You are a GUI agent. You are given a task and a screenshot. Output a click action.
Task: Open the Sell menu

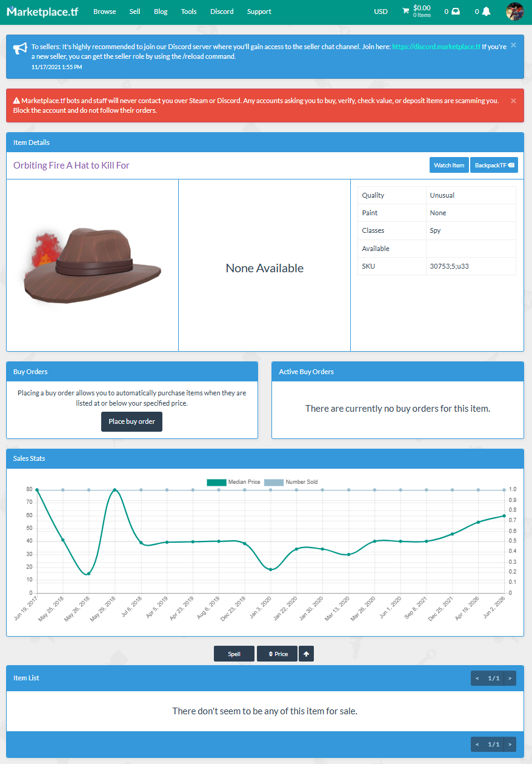135,12
